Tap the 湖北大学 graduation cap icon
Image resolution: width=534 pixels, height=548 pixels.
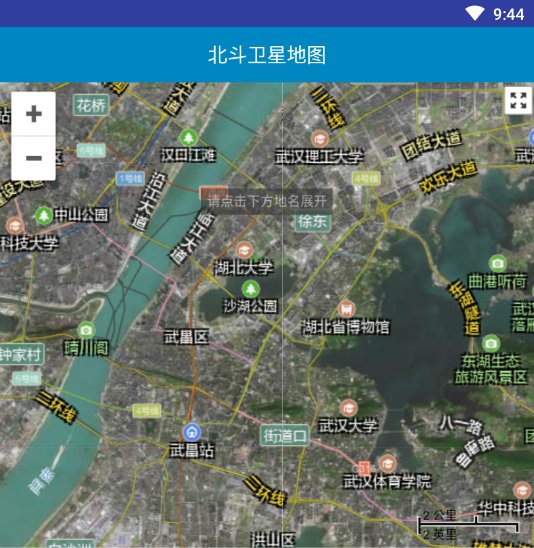coord(244,250)
